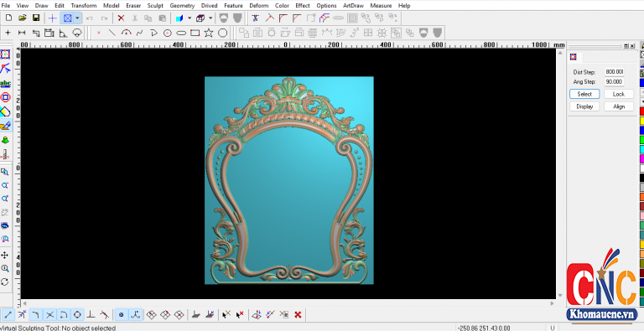This screenshot has height=331, width=644.
Task: Click the Select button in right panel
Action: point(584,94)
